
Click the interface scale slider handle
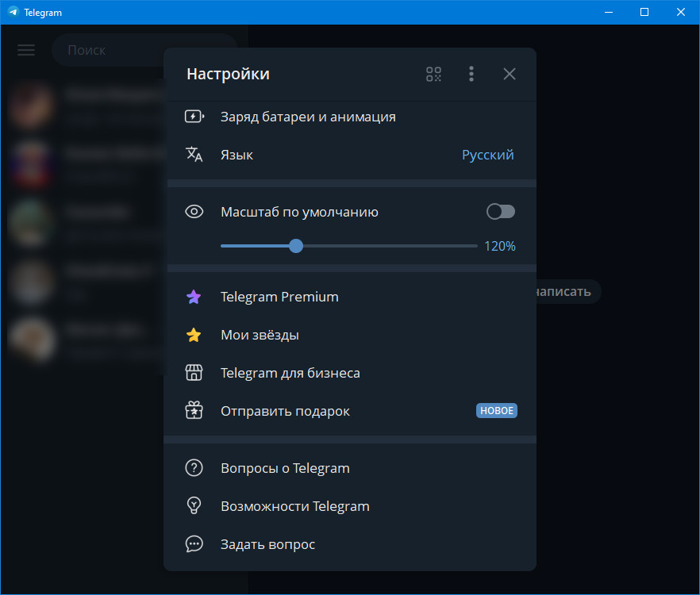click(x=295, y=246)
